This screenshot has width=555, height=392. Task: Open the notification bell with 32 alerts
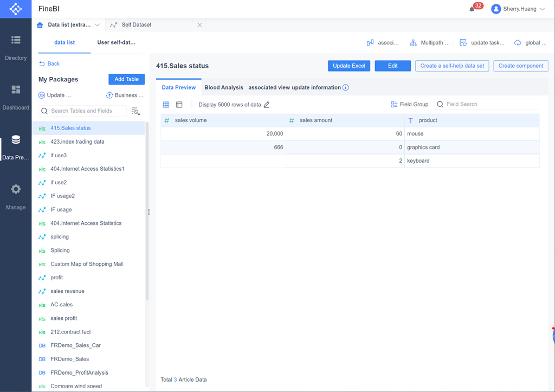[x=472, y=9]
